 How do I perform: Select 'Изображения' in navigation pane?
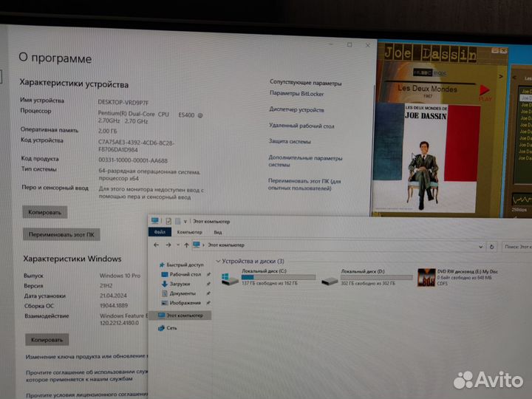[181, 303]
